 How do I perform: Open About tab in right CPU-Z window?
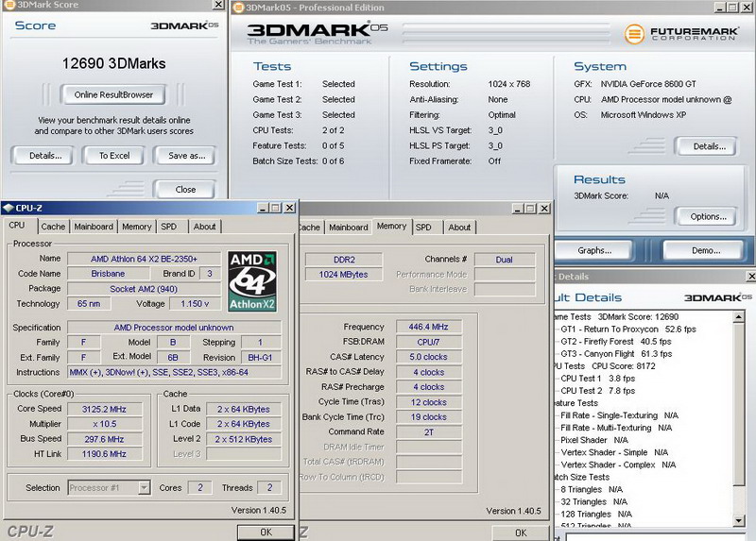pos(459,228)
